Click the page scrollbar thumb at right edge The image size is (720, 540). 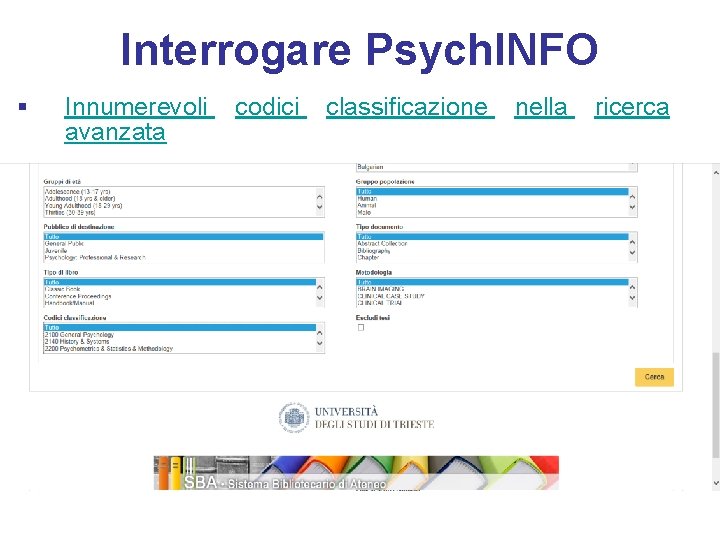pos(716,405)
